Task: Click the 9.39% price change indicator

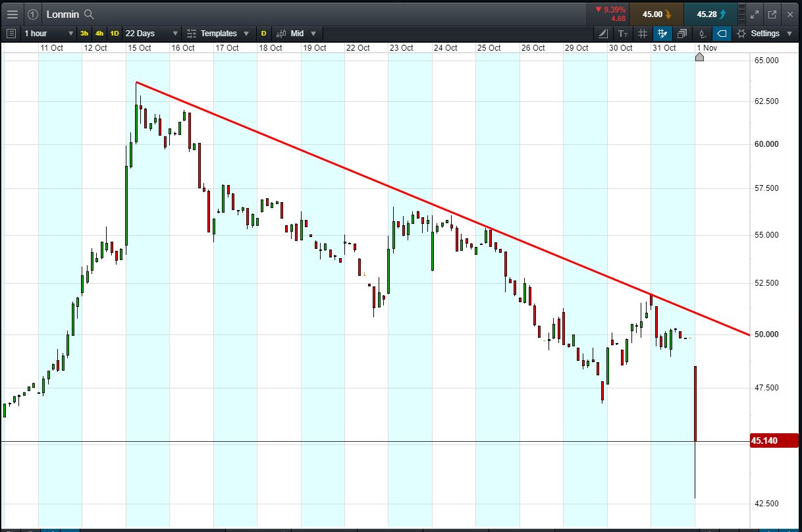Action: pos(610,10)
